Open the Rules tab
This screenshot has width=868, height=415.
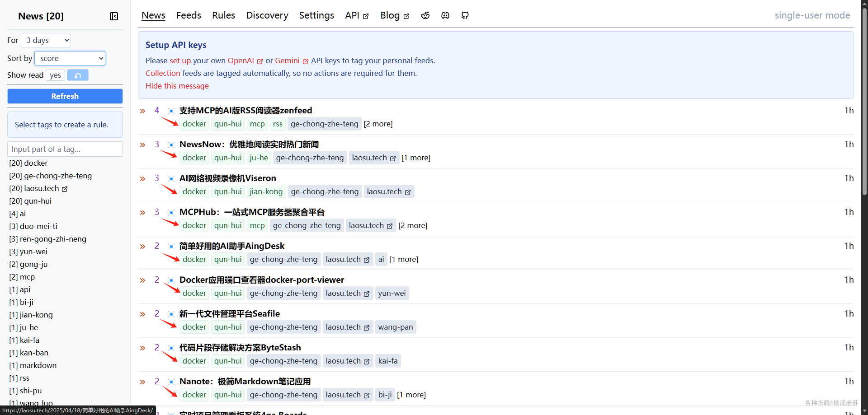point(223,15)
